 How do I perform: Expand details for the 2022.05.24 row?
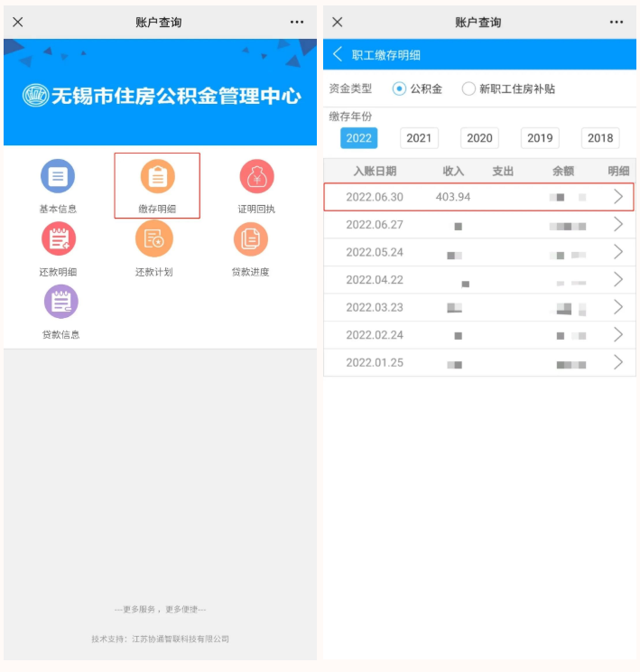(x=618, y=252)
